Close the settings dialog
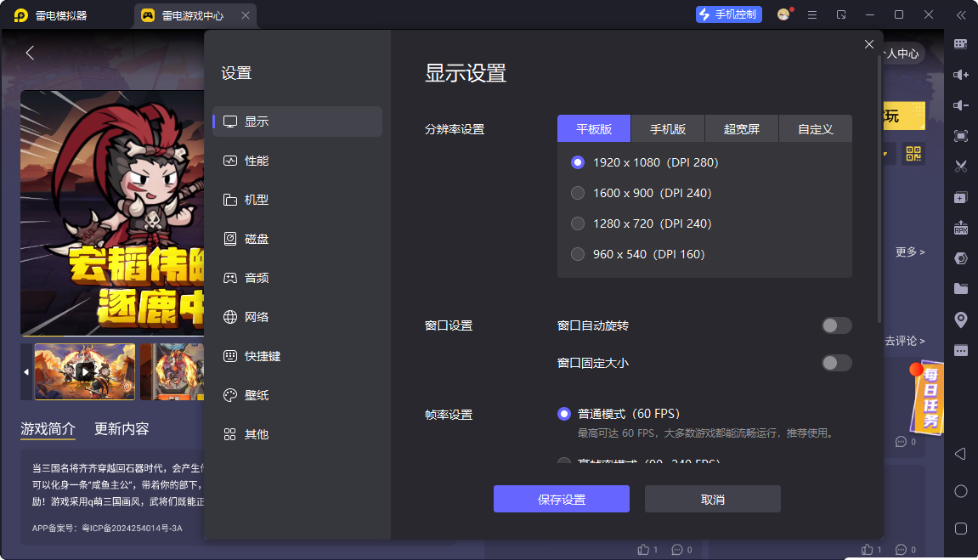Viewport: 978px width, 560px height. 869,44
